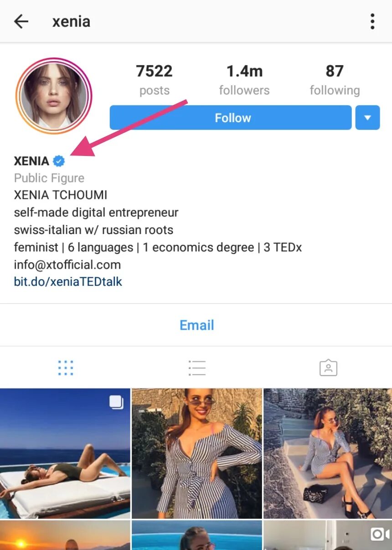Tap the video camera icon on bottom-right post
The height and width of the screenshot is (550, 392).
pos(380,534)
